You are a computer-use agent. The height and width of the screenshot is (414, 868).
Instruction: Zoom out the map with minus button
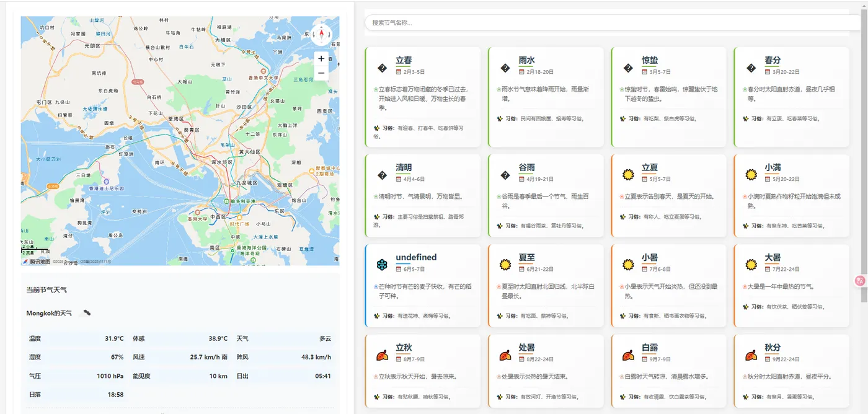[x=321, y=73]
